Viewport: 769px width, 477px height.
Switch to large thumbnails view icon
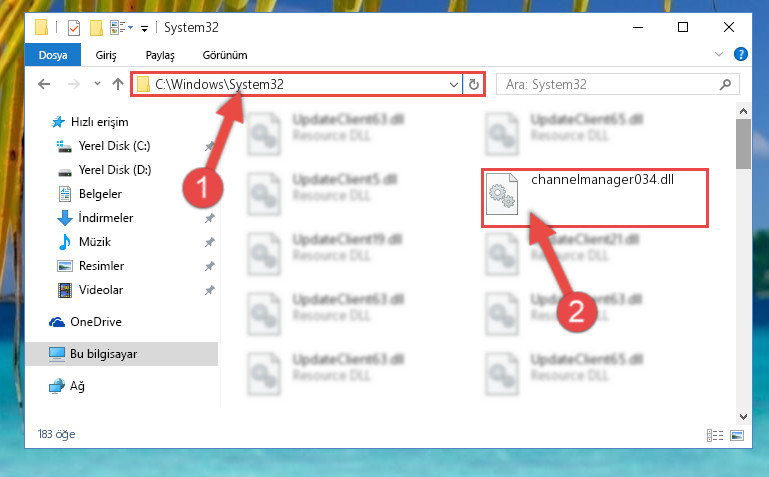(737, 435)
